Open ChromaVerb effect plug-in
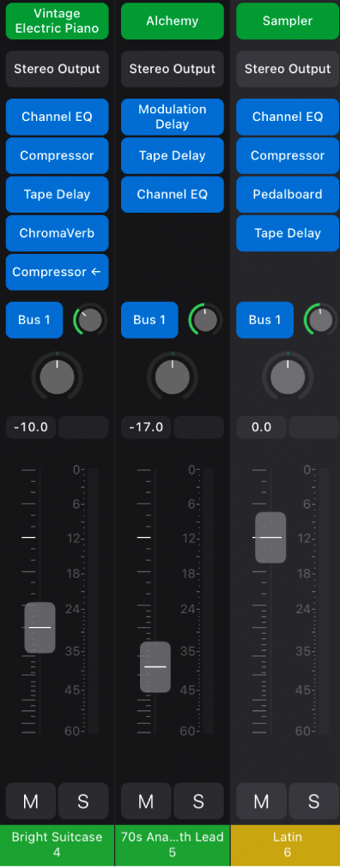The width and height of the screenshot is (340, 868). coord(57,233)
